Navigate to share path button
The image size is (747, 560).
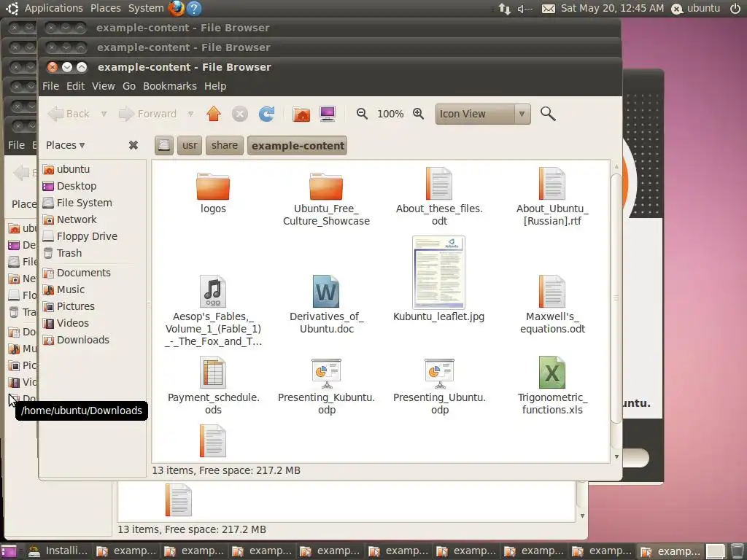point(225,145)
